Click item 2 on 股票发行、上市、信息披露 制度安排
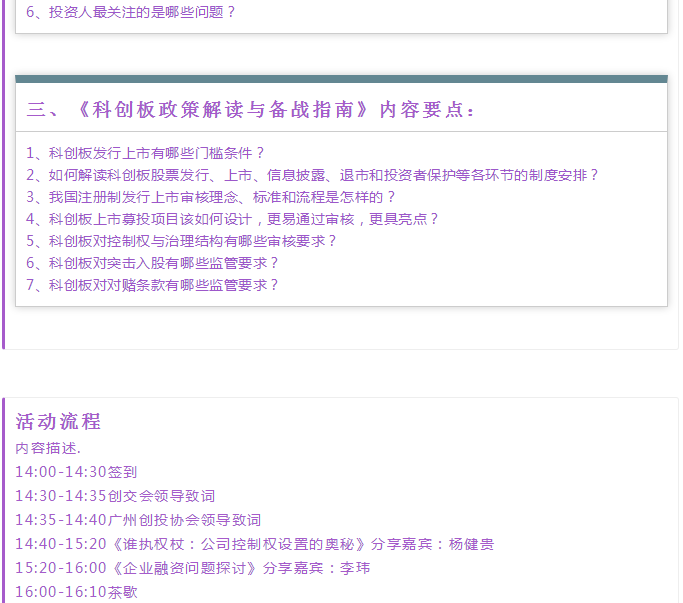Viewport: 683px width, 603px height. (x=312, y=175)
